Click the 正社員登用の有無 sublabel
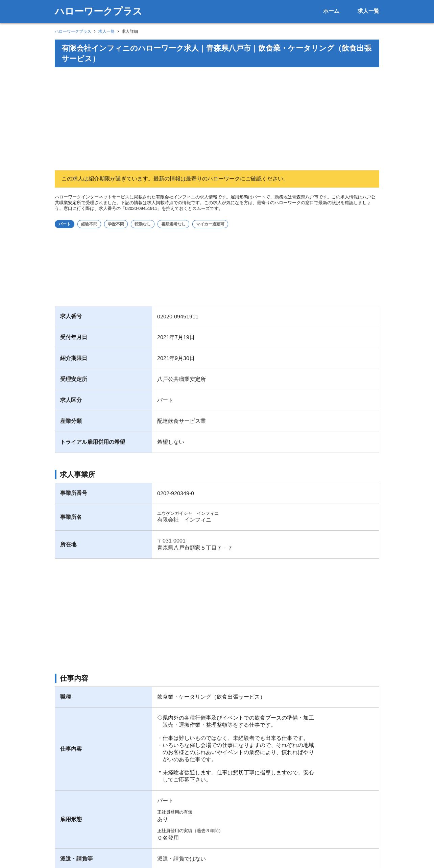 click(174, 812)
